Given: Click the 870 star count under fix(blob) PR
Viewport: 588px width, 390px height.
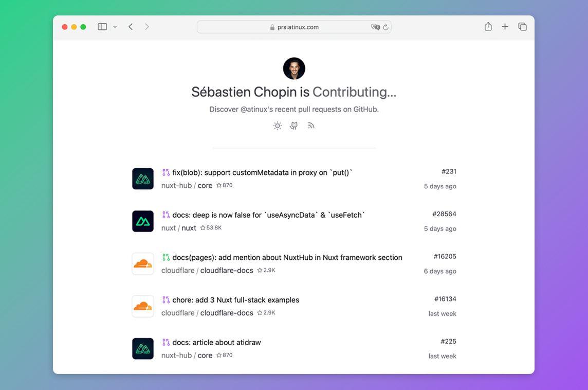Looking at the screenshot, I should (x=225, y=185).
